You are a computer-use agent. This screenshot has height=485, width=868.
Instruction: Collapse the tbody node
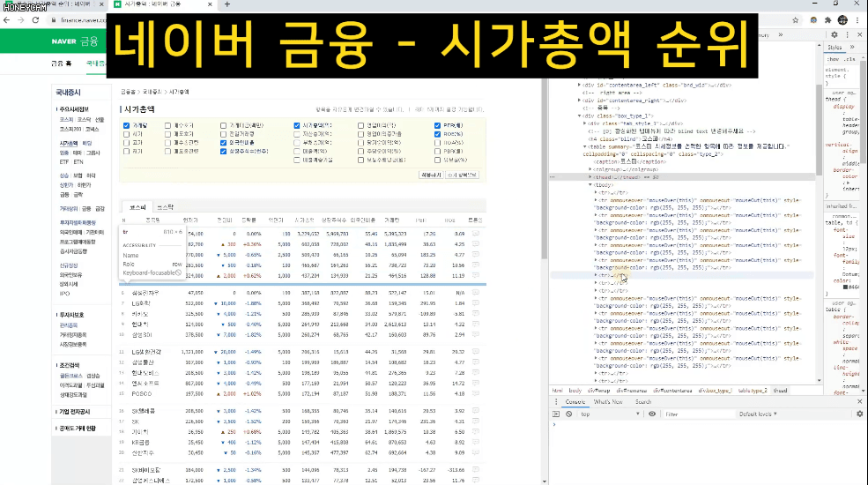[590, 185]
